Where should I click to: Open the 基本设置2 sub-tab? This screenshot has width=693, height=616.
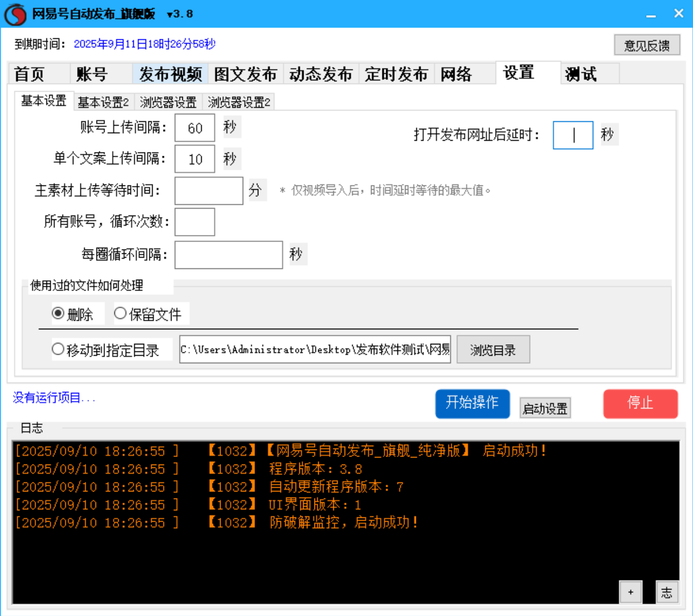coord(104,101)
